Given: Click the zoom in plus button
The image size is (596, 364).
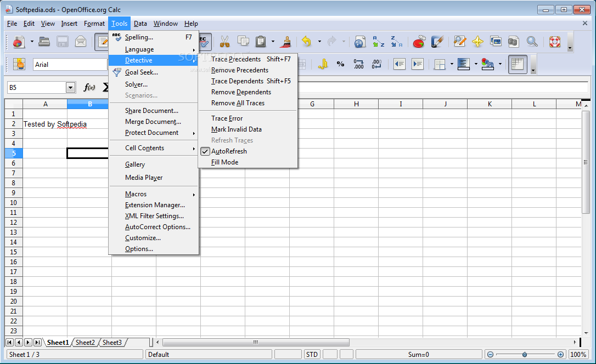Looking at the screenshot, I should 560,355.
